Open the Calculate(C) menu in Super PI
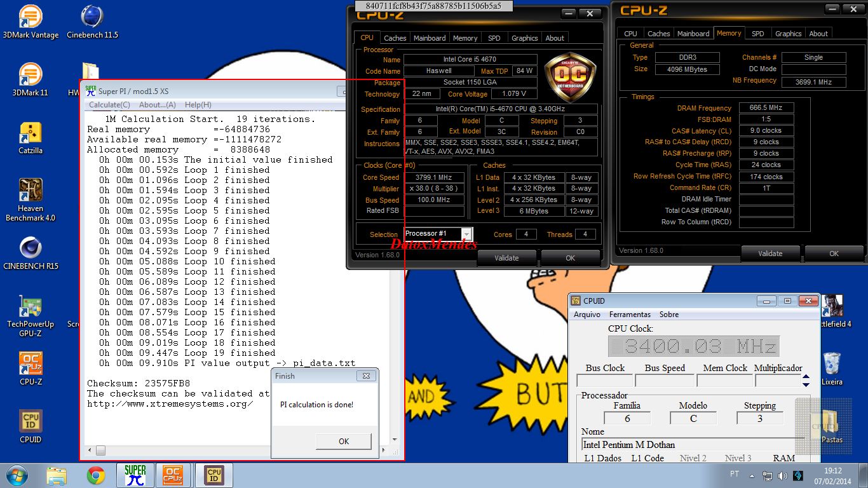 pyautogui.click(x=109, y=105)
